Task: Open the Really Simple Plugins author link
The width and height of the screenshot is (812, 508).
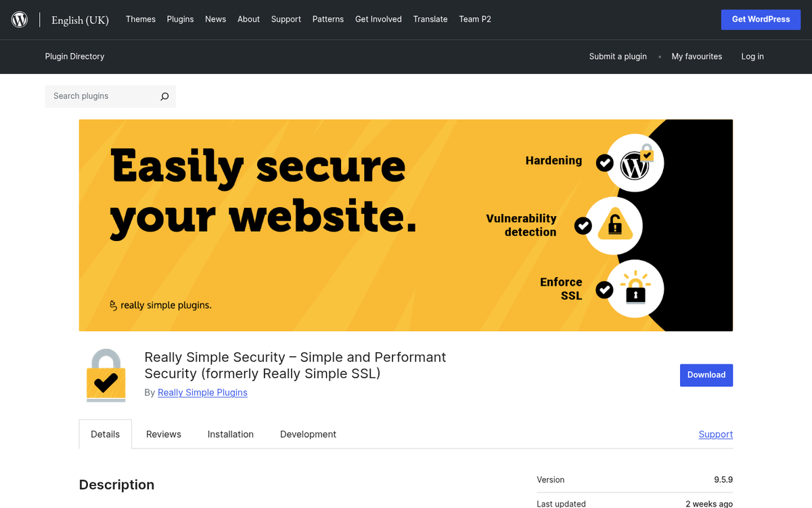Action: pyautogui.click(x=202, y=392)
